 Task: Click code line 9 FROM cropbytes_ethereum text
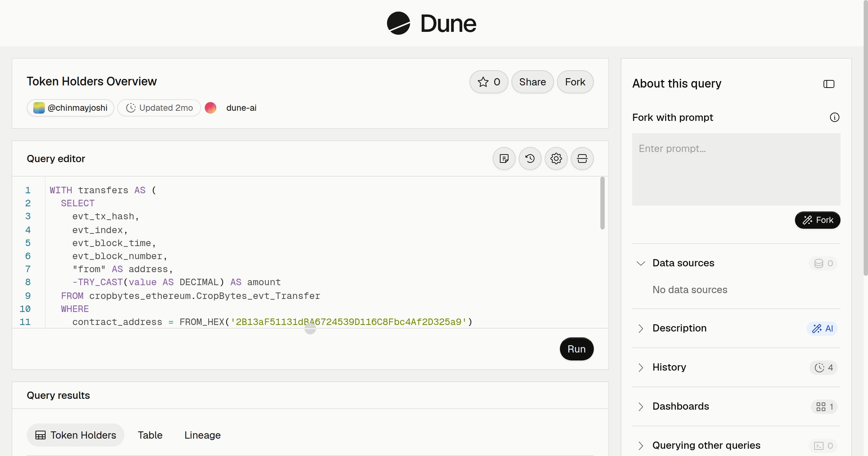point(191,296)
